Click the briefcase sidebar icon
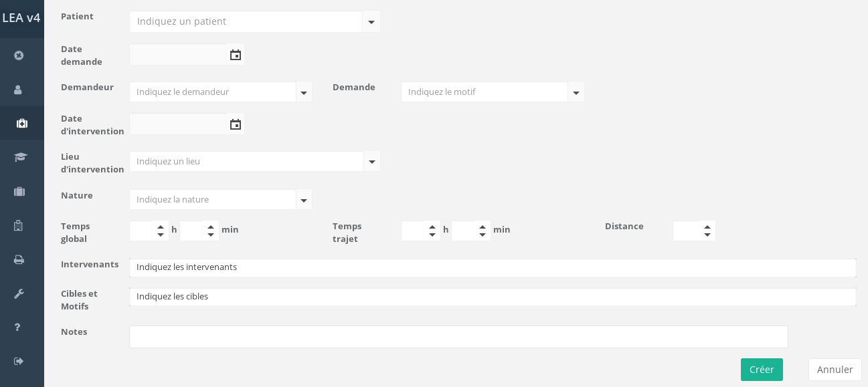The height and width of the screenshot is (387, 868). coord(19,192)
